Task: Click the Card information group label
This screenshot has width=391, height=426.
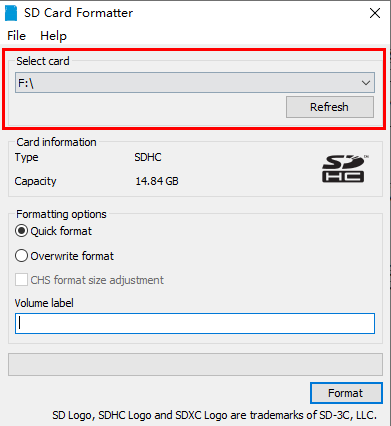Action: (x=56, y=142)
